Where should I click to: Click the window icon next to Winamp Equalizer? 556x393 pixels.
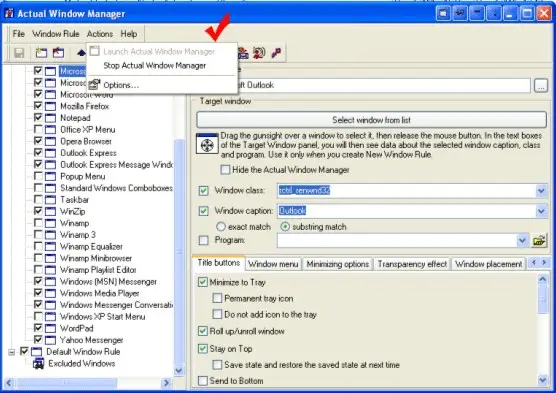coord(50,247)
